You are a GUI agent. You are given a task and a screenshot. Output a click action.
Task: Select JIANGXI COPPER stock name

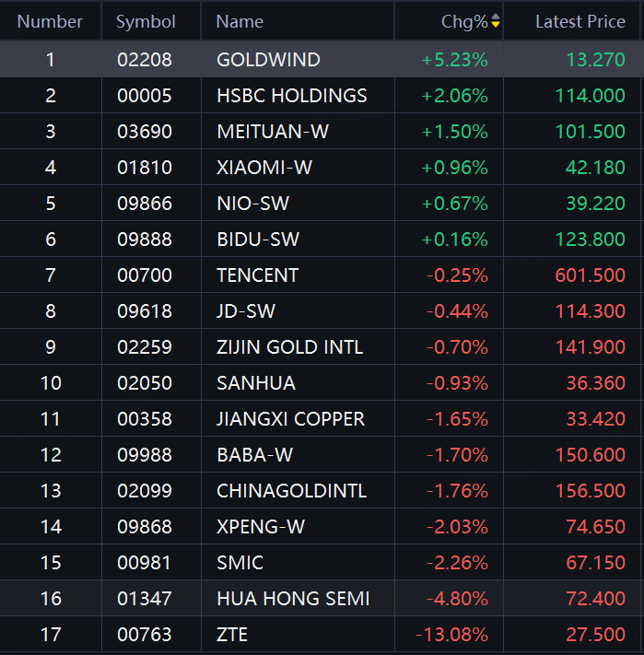tap(291, 419)
